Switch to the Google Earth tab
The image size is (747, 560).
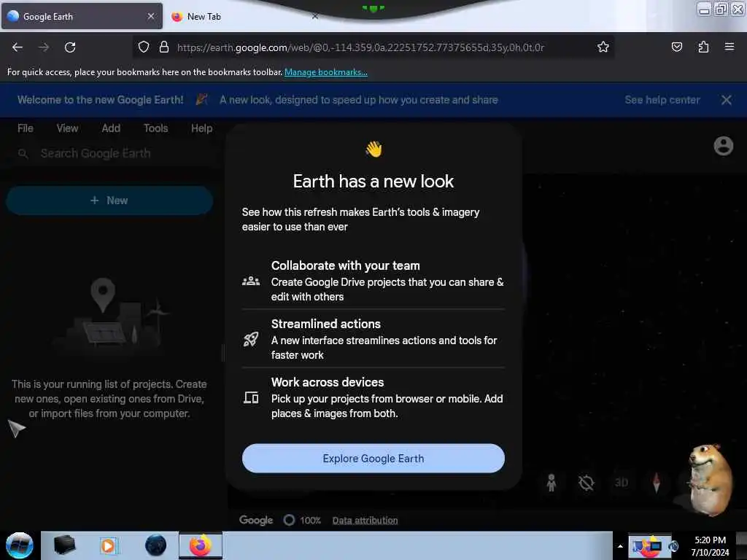coord(82,17)
